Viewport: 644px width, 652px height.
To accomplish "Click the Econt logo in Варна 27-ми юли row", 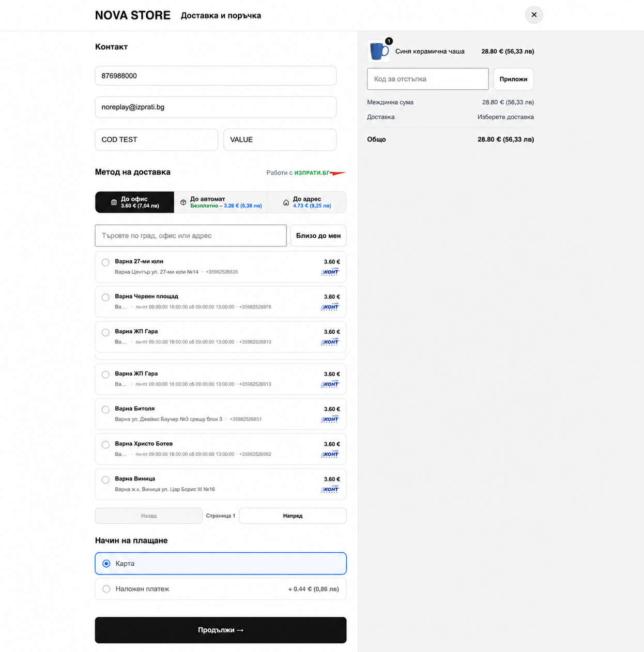I will pos(330,272).
